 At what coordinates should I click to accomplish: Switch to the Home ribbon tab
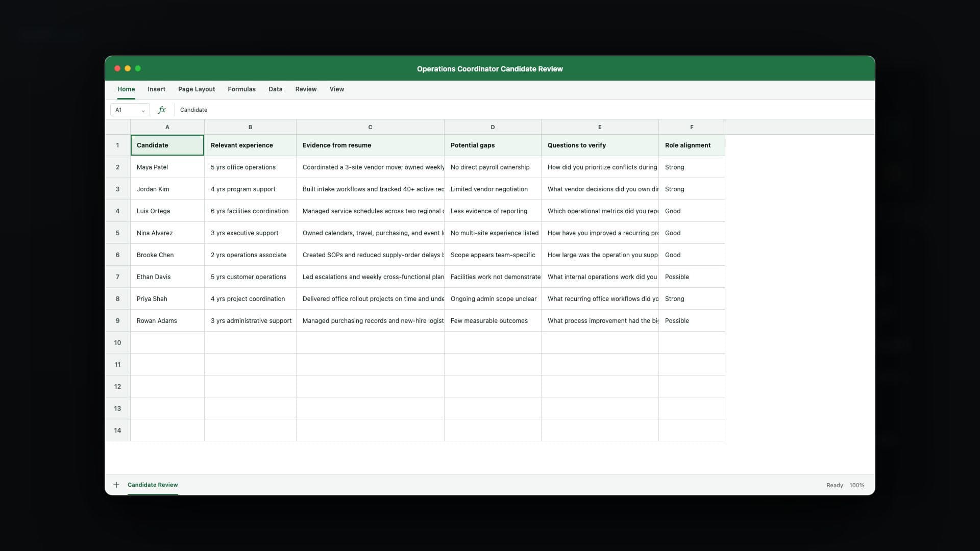point(126,89)
